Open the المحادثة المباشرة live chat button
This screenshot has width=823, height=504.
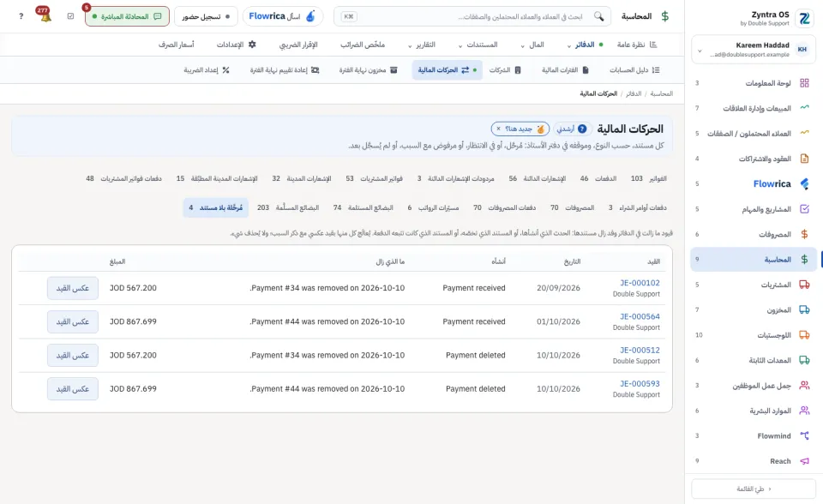click(x=127, y=16)
